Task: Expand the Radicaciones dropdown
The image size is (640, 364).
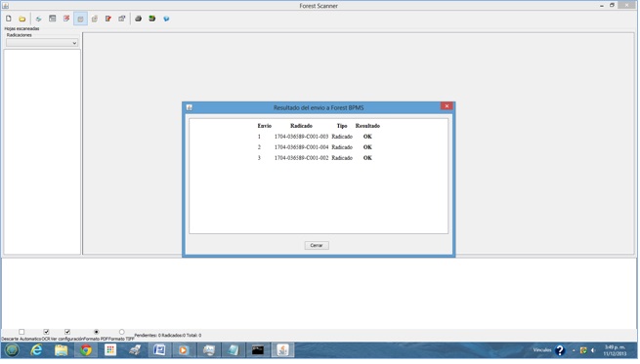Action: click(x=42, y=43)
